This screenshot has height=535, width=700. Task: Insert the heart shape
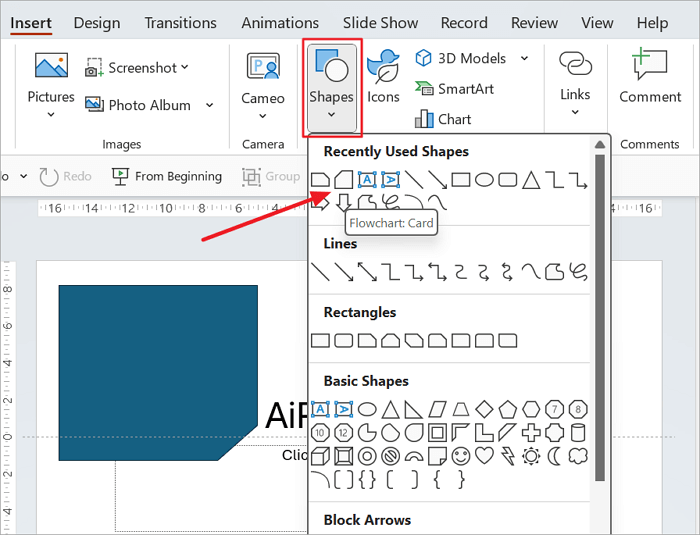click(x=484, y=456)
